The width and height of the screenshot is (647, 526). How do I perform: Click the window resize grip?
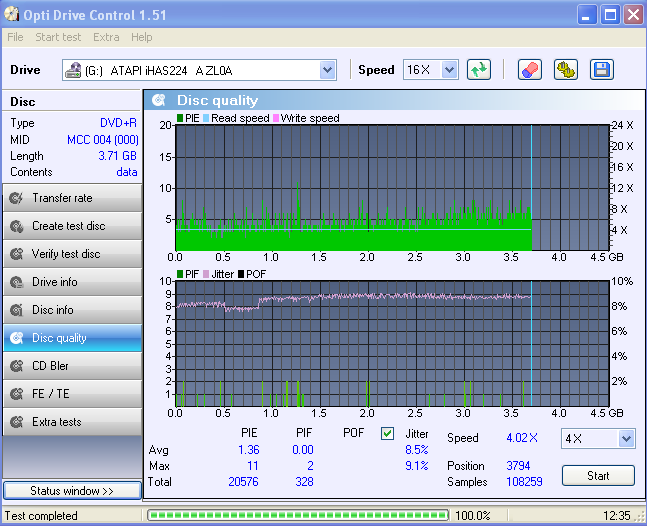(x=640, y=517)
